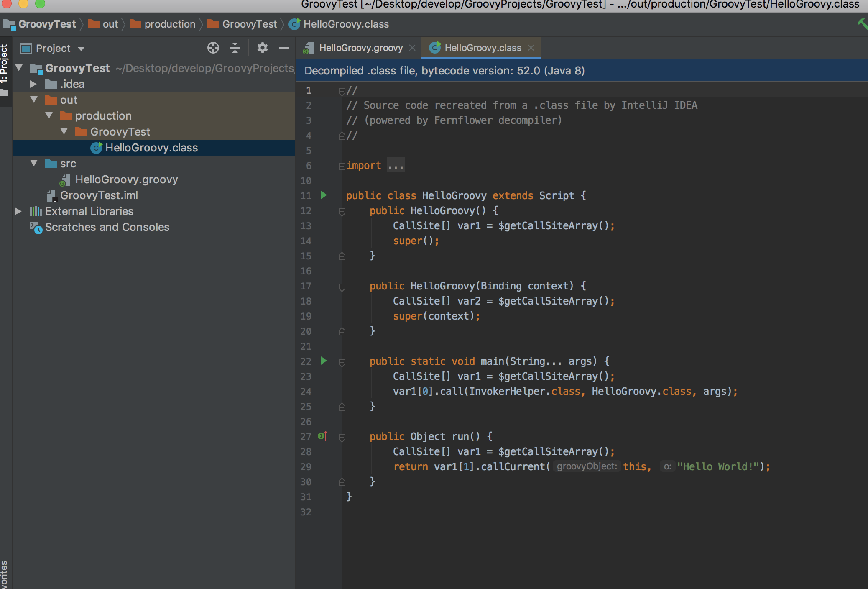The height and width of the screenshot is (589, 868).
Task: Expand External Libraries node
Action: point(18,211)
